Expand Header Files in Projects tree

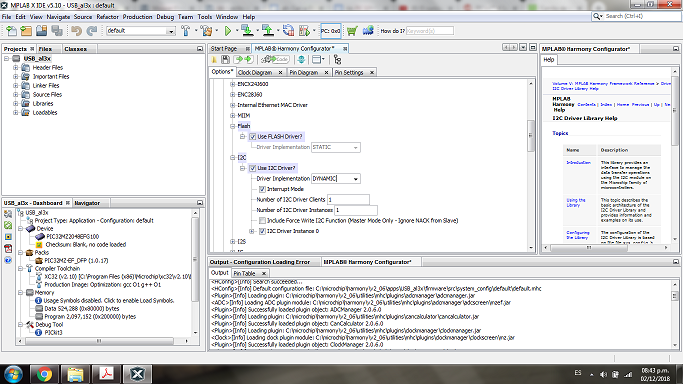click(x=16, y=67)
